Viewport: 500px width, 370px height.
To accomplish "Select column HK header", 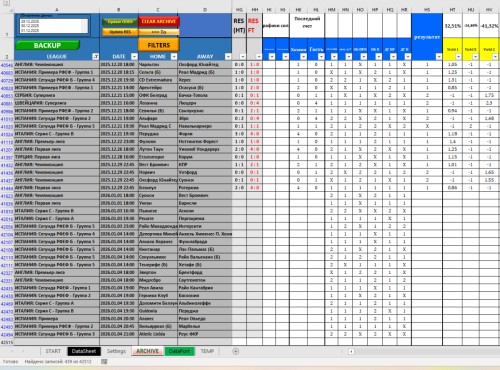I will pyautogui.click(x=298, y=10).
